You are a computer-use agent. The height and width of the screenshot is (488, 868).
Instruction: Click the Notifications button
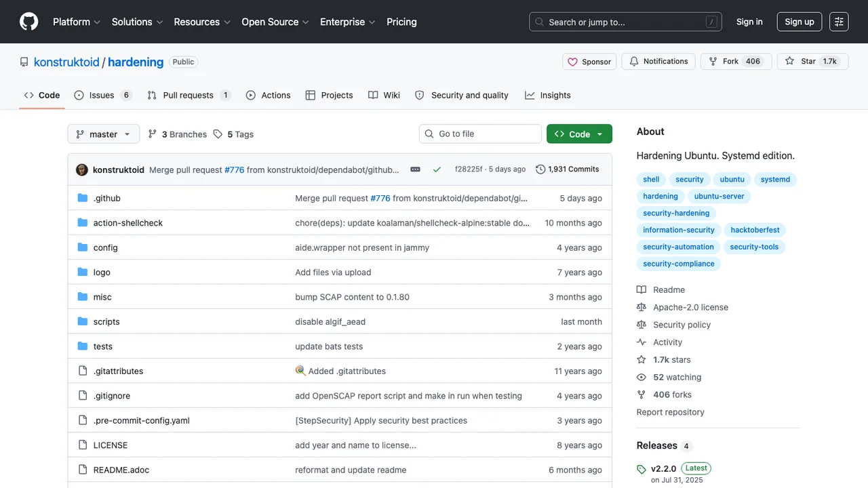point(659,62)
